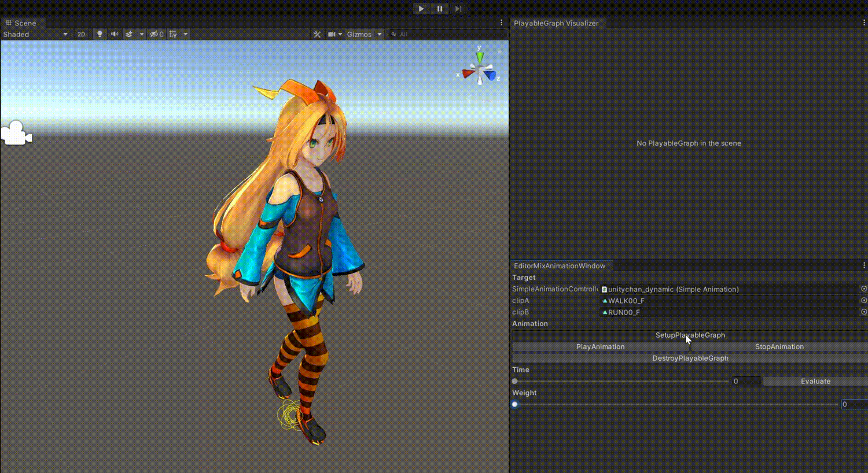Click the 'No PlayableGraph in the scene' message
The width and height of the screenshot is (868, 473).
[689, 143]
